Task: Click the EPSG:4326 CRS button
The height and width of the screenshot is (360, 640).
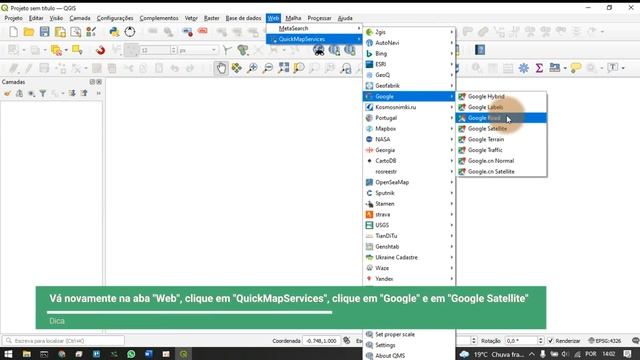Action: [605, 341]
